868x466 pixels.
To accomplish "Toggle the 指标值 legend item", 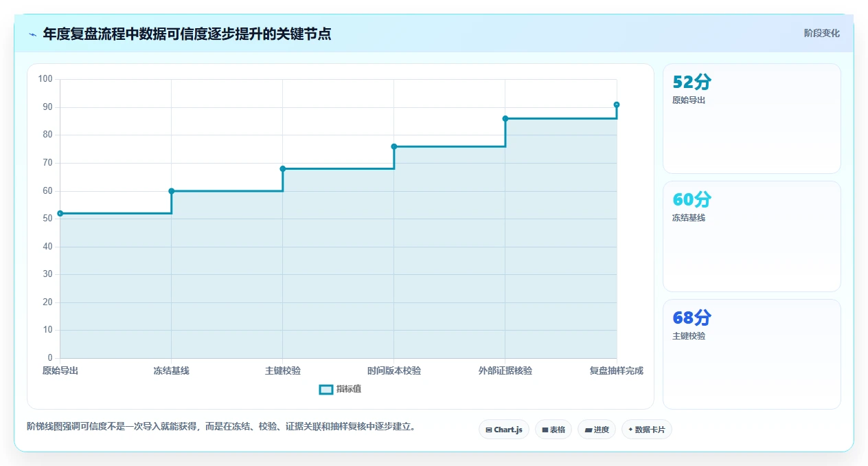I will (341, 389).
